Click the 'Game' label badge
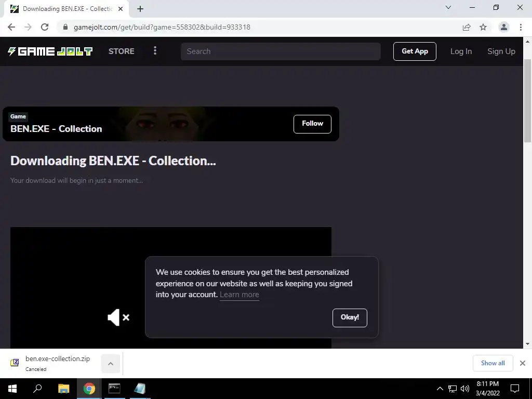532x399 pixels. 18,116
